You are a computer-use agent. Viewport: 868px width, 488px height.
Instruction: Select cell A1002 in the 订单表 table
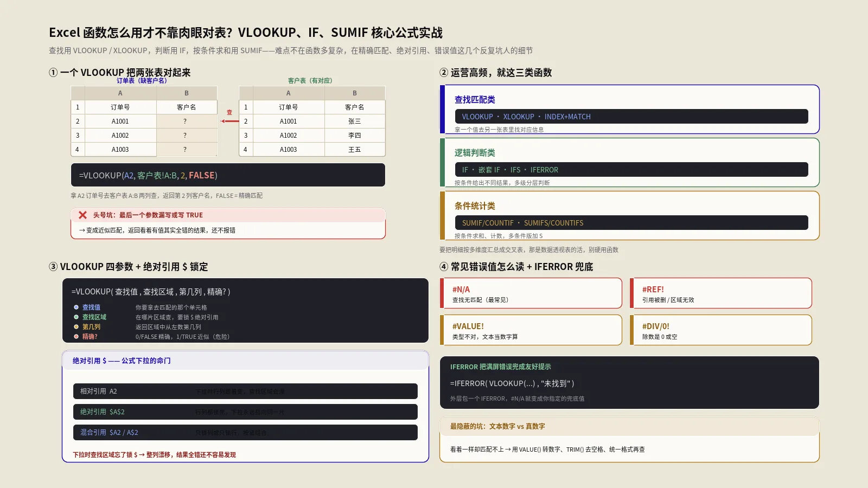pyautogui.click(x=120, y=136)
